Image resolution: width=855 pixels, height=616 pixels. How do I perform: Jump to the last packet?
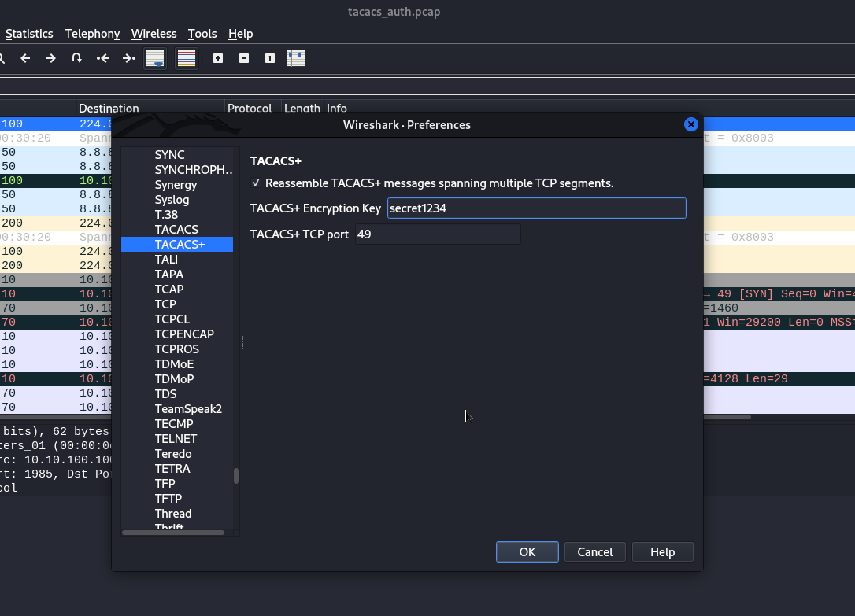(x=128, y=58)
